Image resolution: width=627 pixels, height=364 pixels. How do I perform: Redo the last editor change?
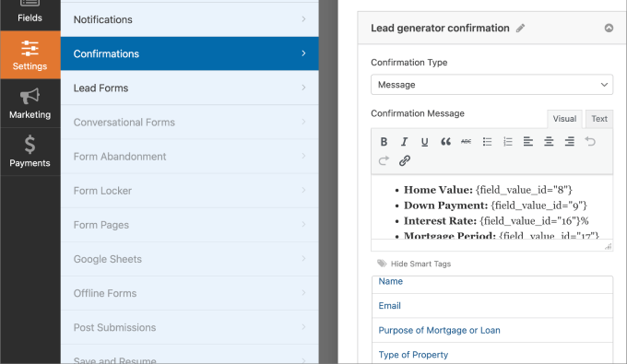384,160
